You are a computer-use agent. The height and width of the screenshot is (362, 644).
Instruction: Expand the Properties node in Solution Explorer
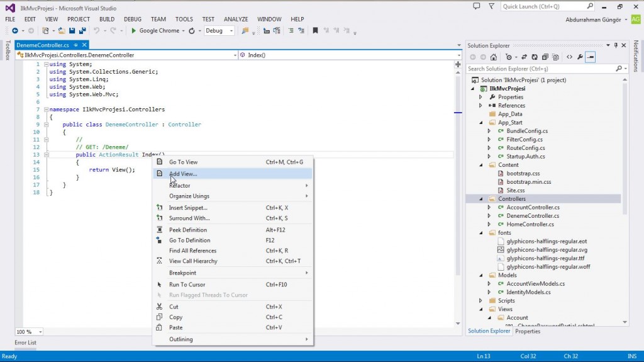480,97
